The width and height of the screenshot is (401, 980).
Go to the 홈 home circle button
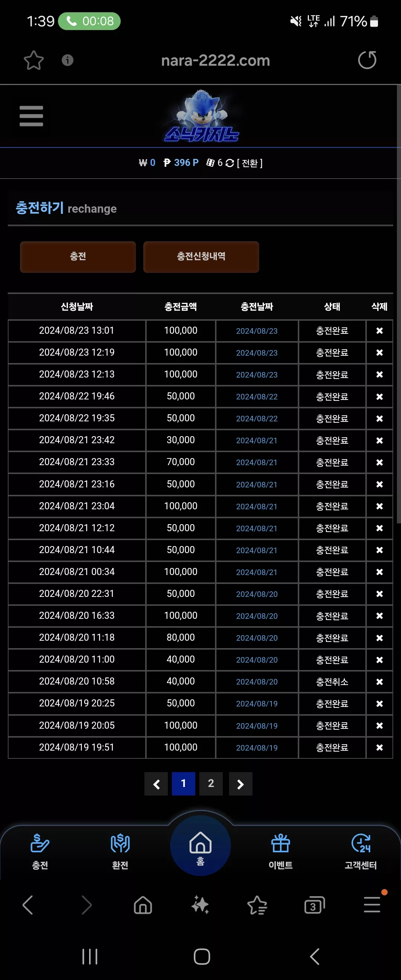click(x=200, y=847)
